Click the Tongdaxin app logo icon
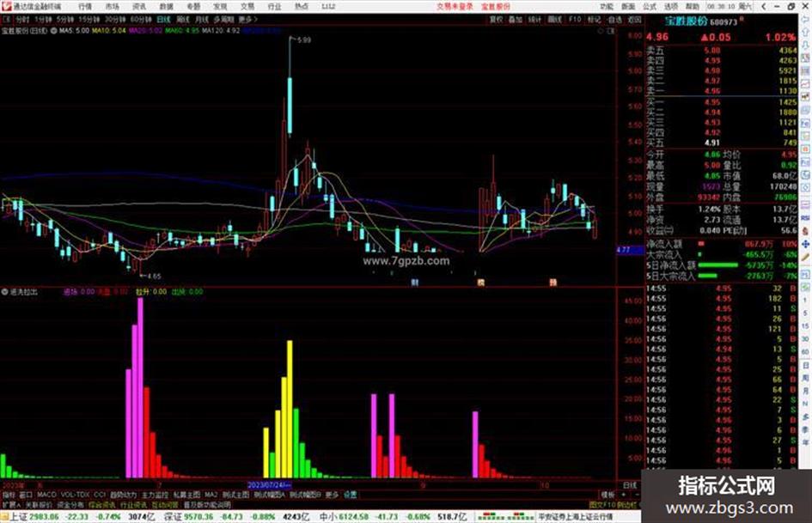 (x=6, y=7)
